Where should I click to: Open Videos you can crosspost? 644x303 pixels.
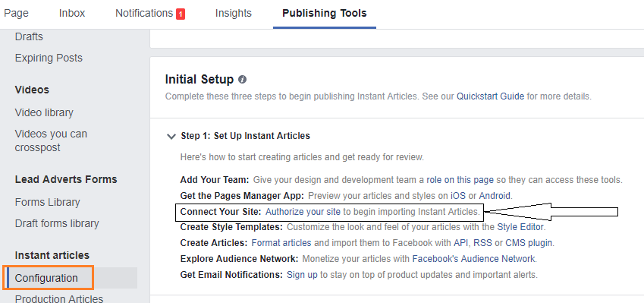(x=51, y=140)
